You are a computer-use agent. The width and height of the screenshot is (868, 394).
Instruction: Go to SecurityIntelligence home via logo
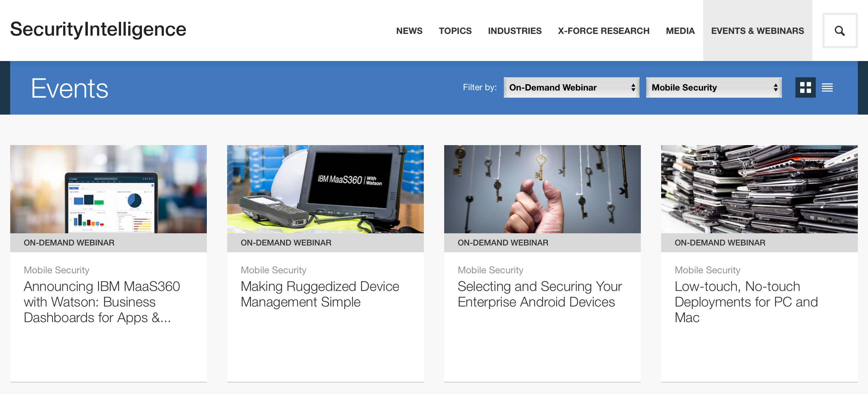click(x=98, y=29)
